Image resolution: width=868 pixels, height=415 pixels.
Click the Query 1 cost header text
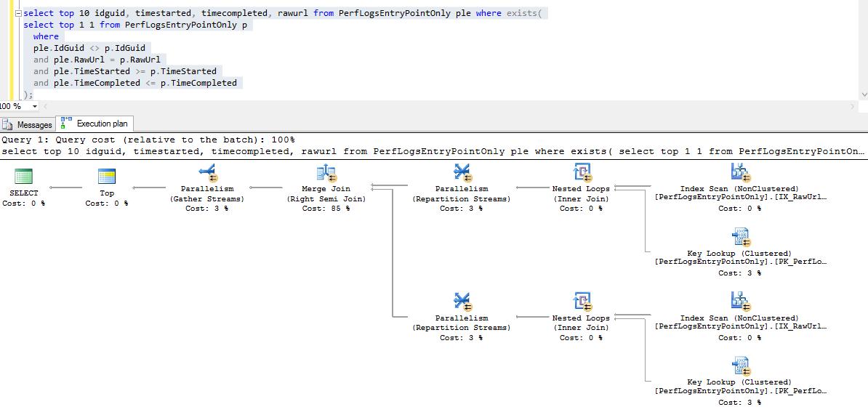pyautogui.click(x=148, y=140)
